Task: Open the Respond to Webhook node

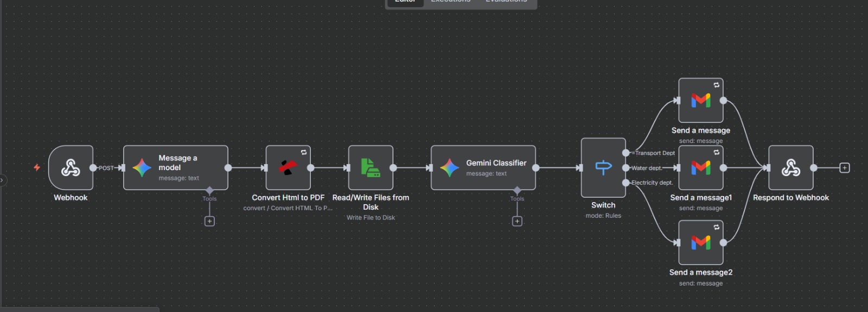Action: point(791,167)
